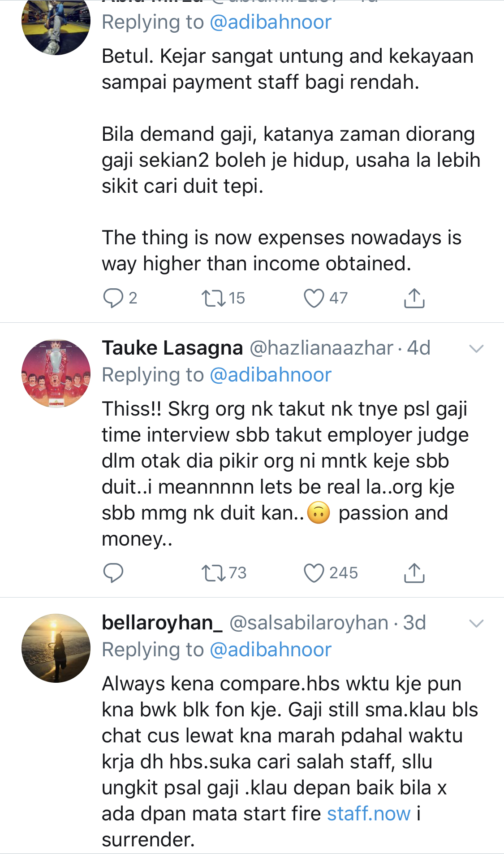The image size is (504, 854).
Task: Open @adibahnoor mention in Tauke Lasagna's reply
Action: [x=271, y=375]
